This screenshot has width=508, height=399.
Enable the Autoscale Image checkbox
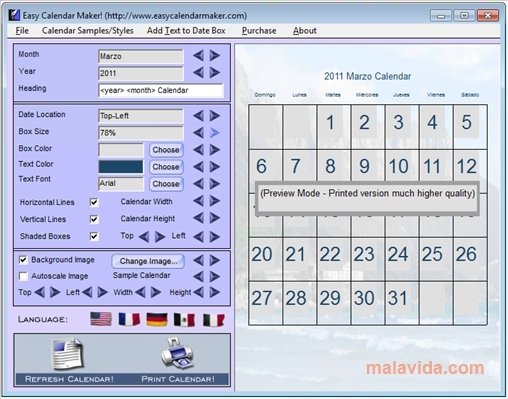pyautogui.click(x=23, y=276)
